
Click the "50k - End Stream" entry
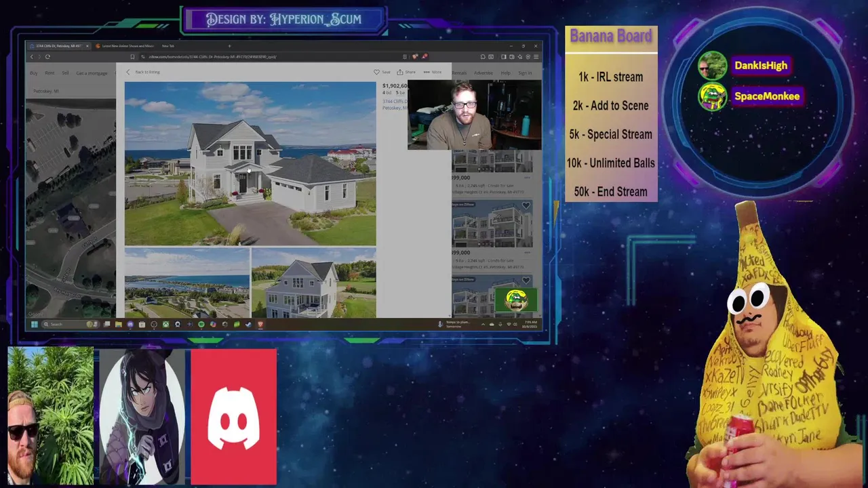(x=610, y=192)
